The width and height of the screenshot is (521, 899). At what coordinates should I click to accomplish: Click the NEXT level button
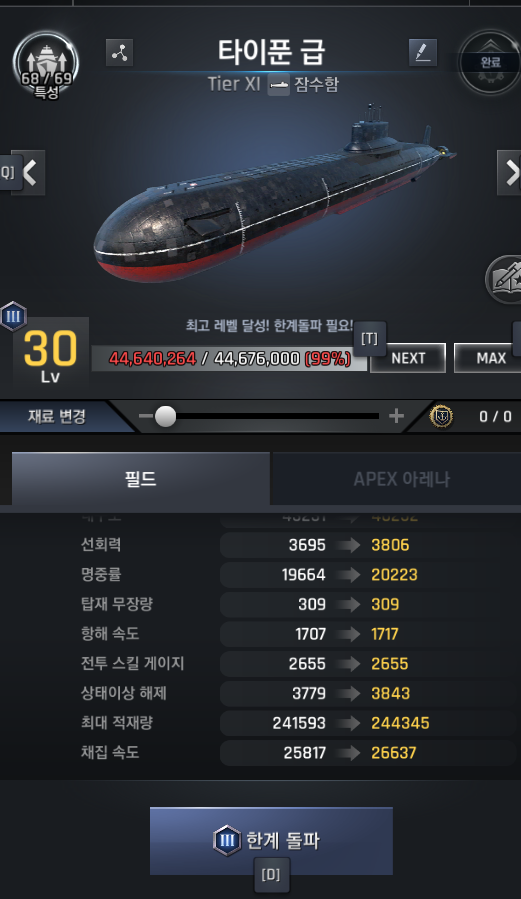408,358
